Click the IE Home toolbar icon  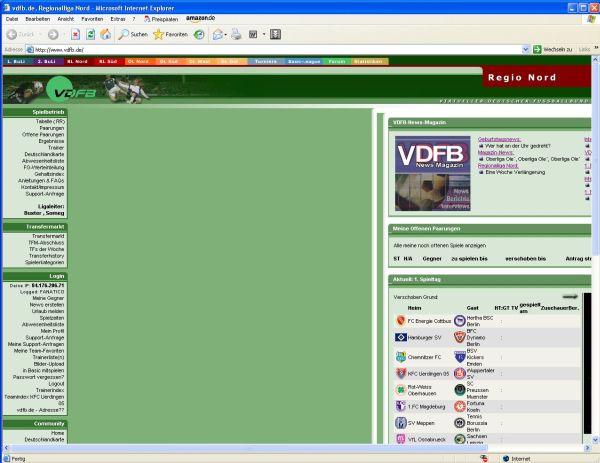[x=105, y=34]
